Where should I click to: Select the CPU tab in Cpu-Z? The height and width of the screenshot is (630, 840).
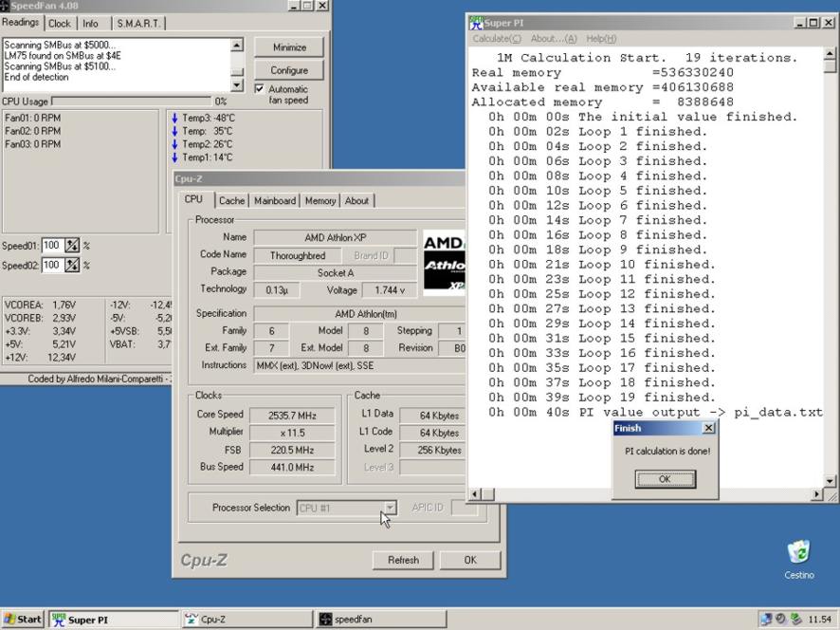click(194, 199)
